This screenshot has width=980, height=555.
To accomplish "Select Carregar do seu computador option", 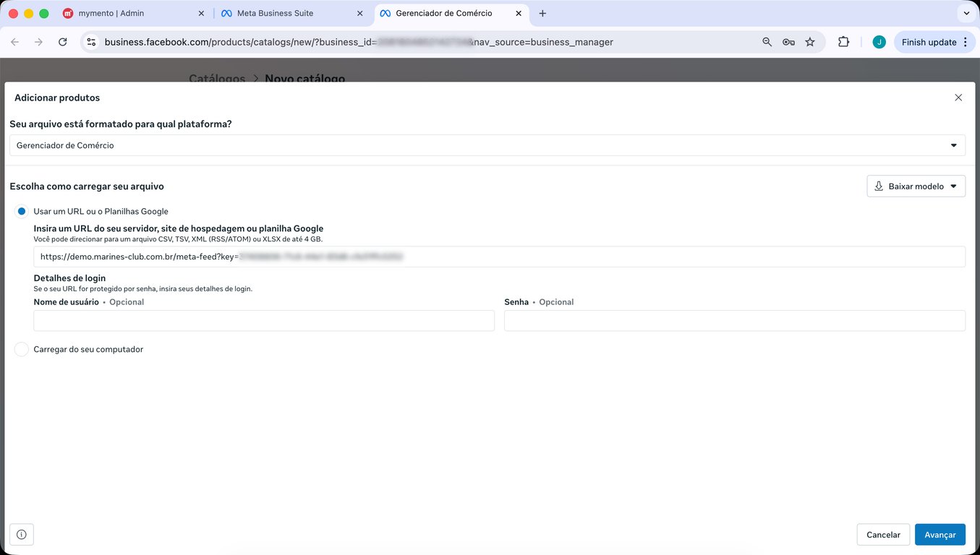I will (22, 350).
